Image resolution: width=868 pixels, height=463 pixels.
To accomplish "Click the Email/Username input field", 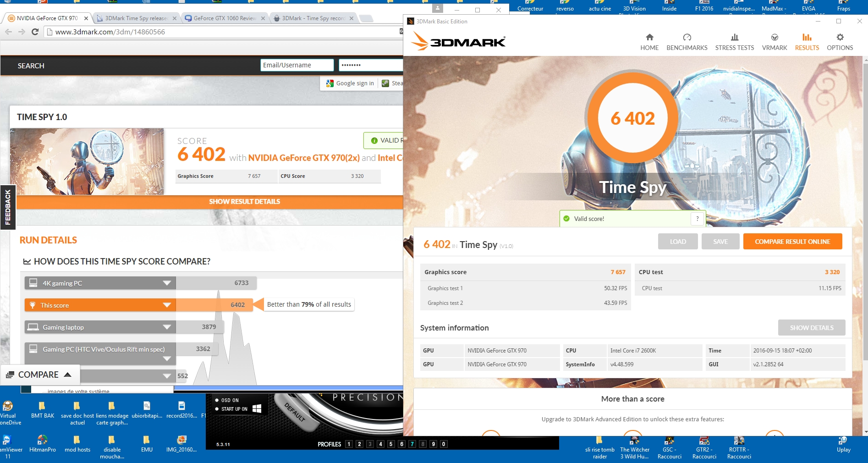I will click(x=297, y=65).
